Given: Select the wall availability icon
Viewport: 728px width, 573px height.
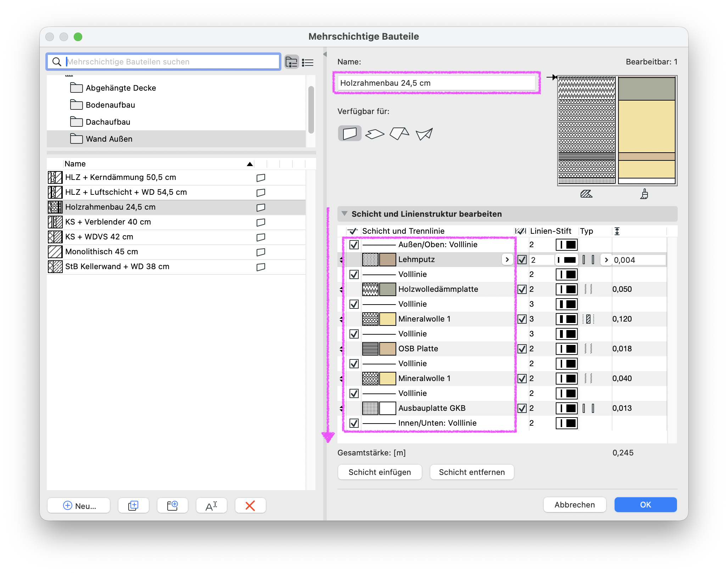Looking at the screenshot, I should 349,134.
